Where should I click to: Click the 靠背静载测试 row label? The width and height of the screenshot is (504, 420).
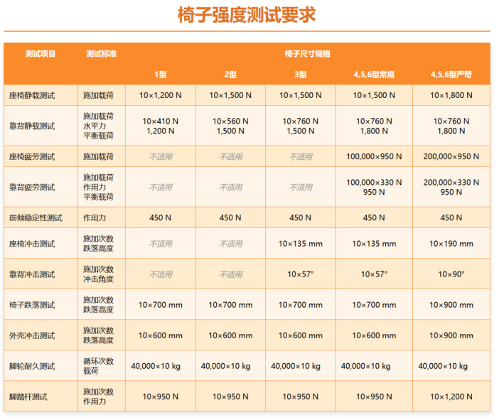coord(32,126)
